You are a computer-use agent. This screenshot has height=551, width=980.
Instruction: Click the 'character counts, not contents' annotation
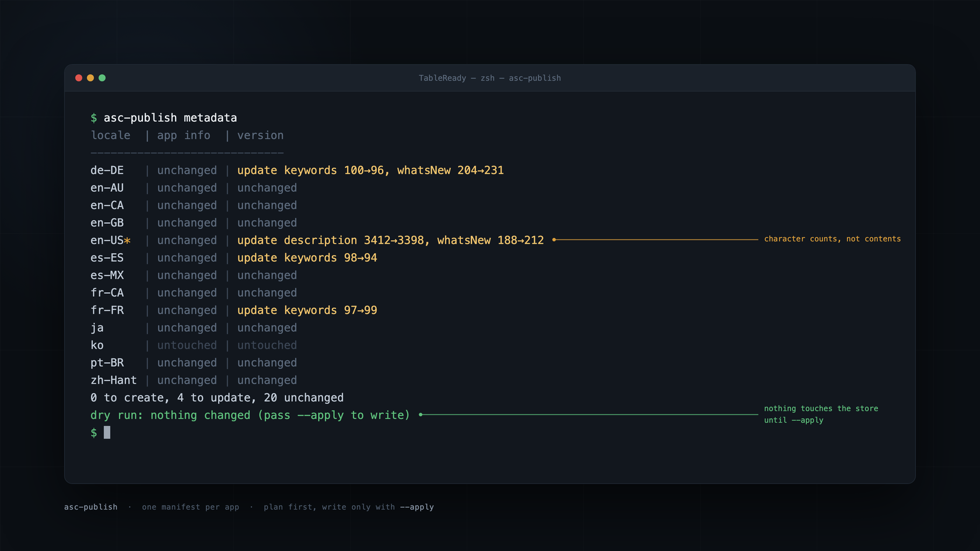click(832, 239)
